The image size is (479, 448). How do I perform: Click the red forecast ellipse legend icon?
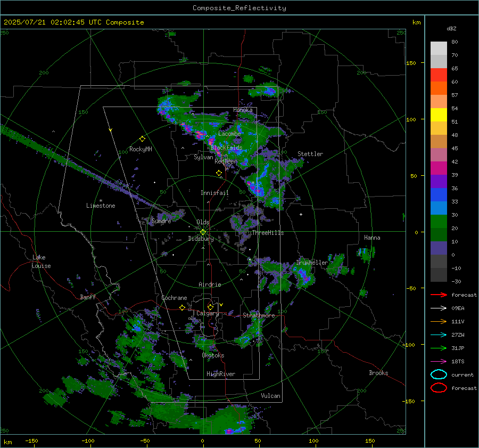pos(439,388)
